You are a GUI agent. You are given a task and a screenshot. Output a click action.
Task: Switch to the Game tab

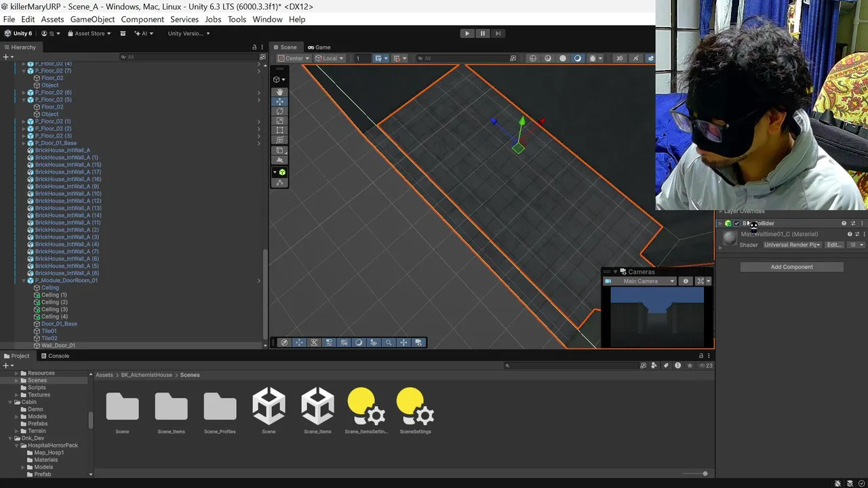[x=319, y=47]
